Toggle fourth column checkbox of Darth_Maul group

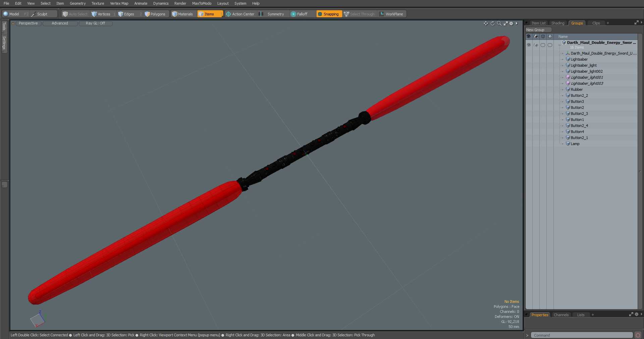click(550, 45)
